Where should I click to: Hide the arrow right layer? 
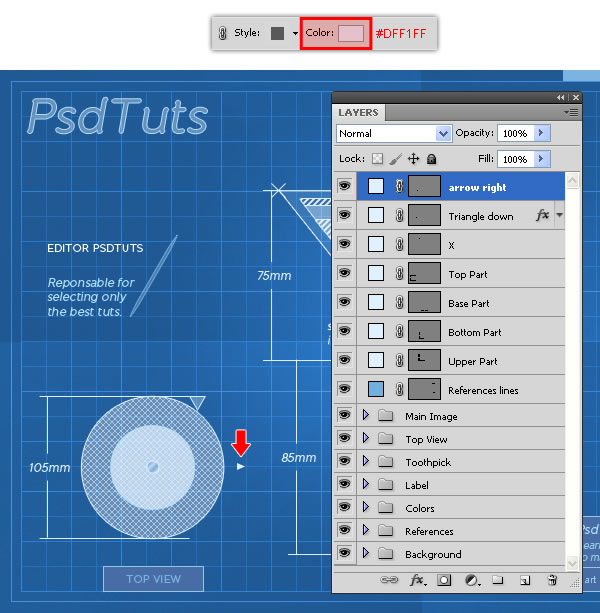pos(344,186)
